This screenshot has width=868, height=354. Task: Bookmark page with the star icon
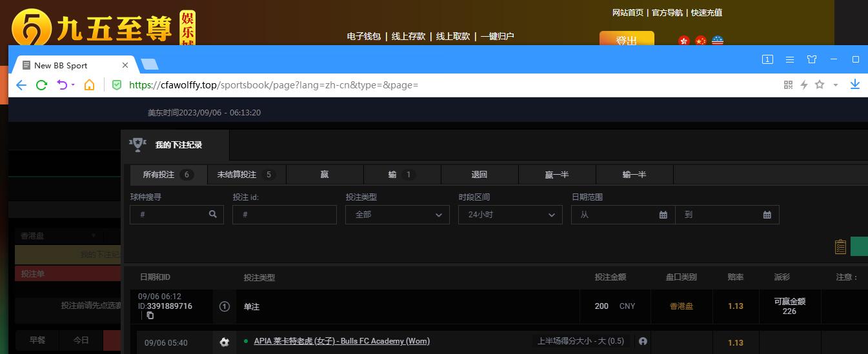(x=820, y=84)
